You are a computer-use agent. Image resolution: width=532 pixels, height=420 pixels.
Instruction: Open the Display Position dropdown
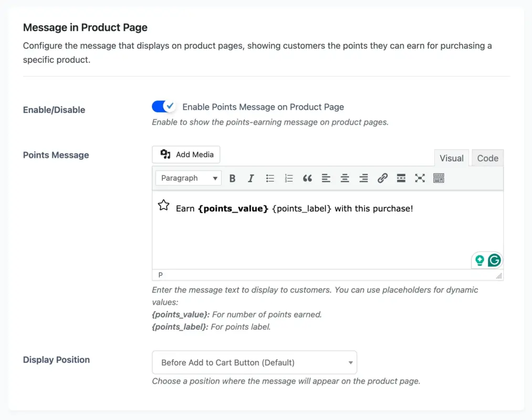coord(255,362)
